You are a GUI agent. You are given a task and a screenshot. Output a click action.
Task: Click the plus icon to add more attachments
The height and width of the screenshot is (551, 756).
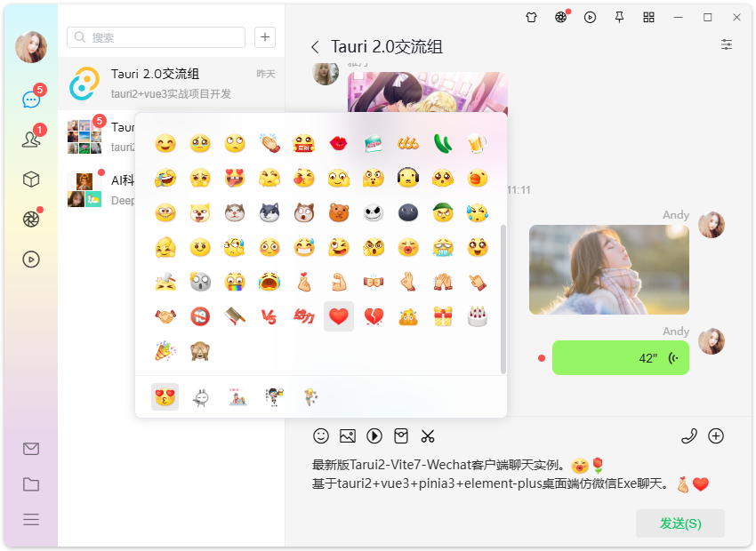coord(717,436)
